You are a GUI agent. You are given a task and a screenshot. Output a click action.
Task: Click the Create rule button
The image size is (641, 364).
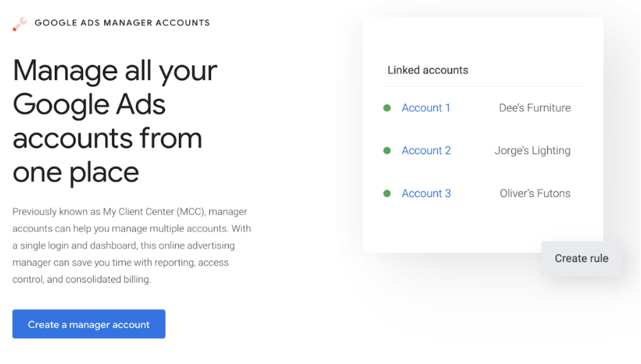581,258
